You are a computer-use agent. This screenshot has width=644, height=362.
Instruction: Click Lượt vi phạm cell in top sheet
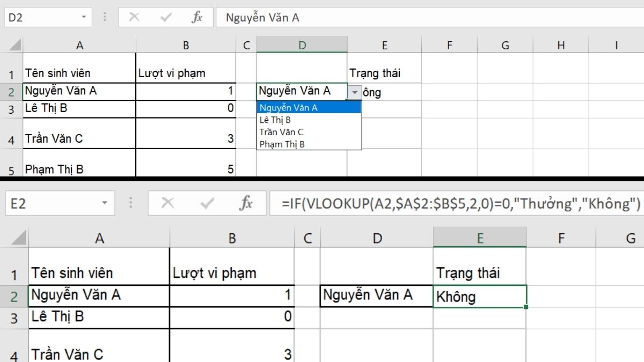click(186, 68)
